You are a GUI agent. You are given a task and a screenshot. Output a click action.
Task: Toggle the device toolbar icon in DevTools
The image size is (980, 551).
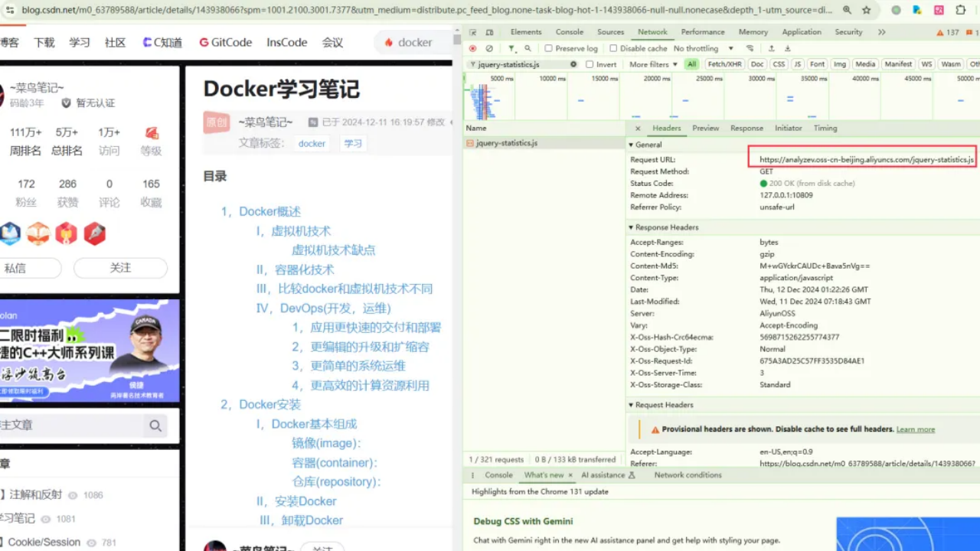coord(490,32)
